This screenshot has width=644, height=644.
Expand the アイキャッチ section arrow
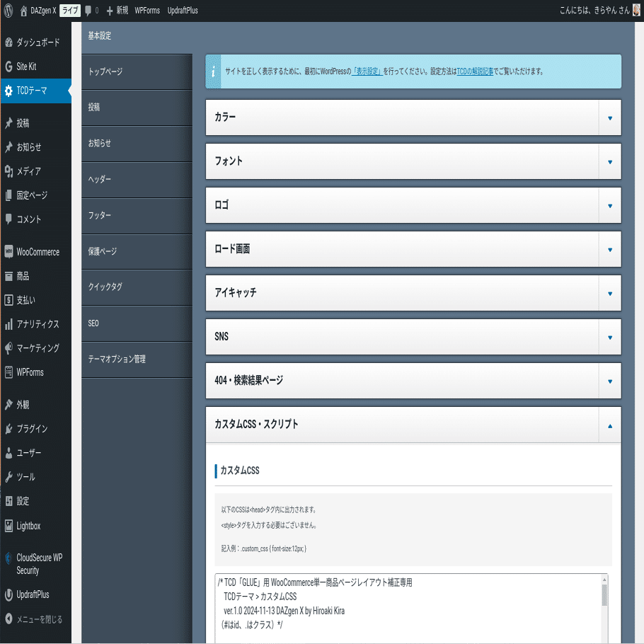[610, 293]
